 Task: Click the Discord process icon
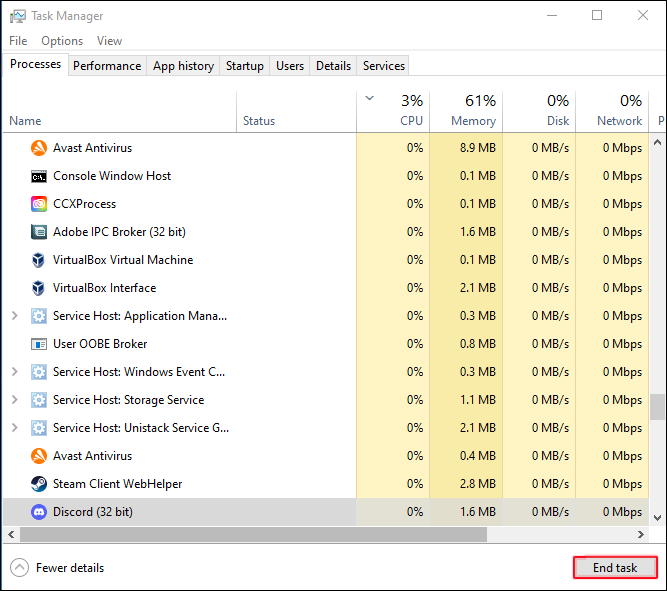[x=39, y=512]
